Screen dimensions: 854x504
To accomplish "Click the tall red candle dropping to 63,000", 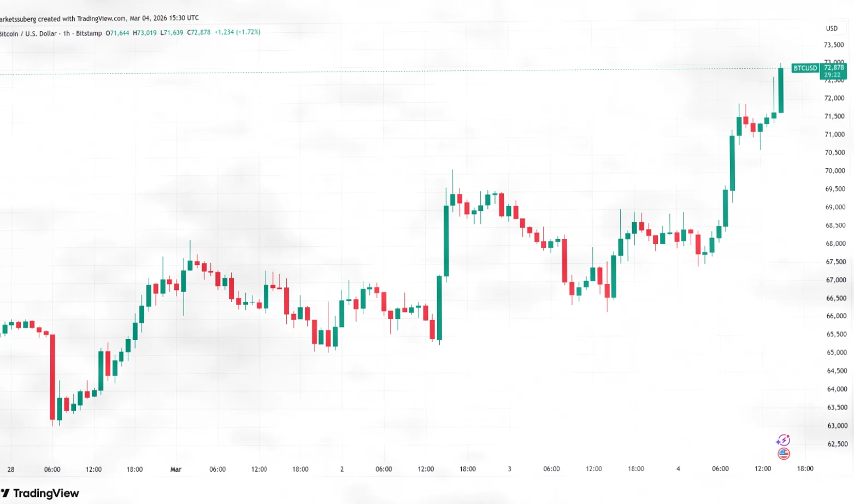I will click(x=52, y=377).
